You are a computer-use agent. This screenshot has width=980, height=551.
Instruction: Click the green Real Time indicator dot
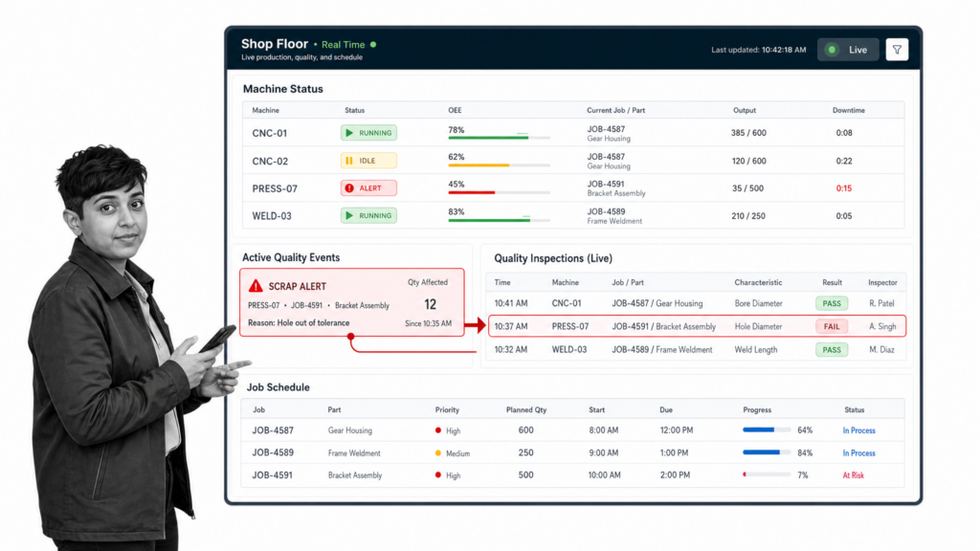point(373,44)
